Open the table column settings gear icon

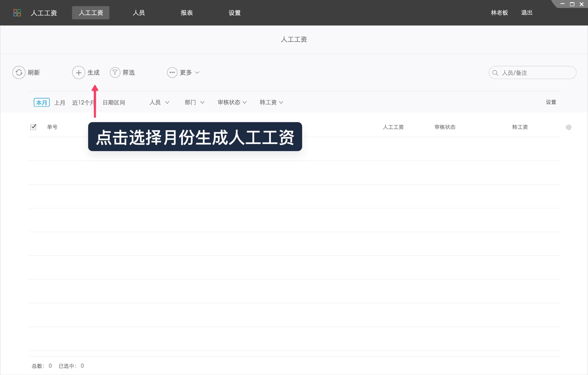tap(569, 127)
